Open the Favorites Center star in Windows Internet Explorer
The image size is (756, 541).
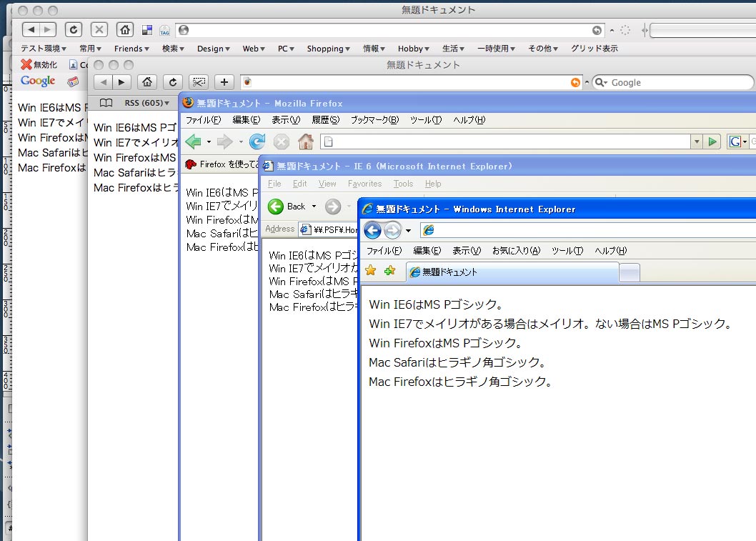point(370,270)
